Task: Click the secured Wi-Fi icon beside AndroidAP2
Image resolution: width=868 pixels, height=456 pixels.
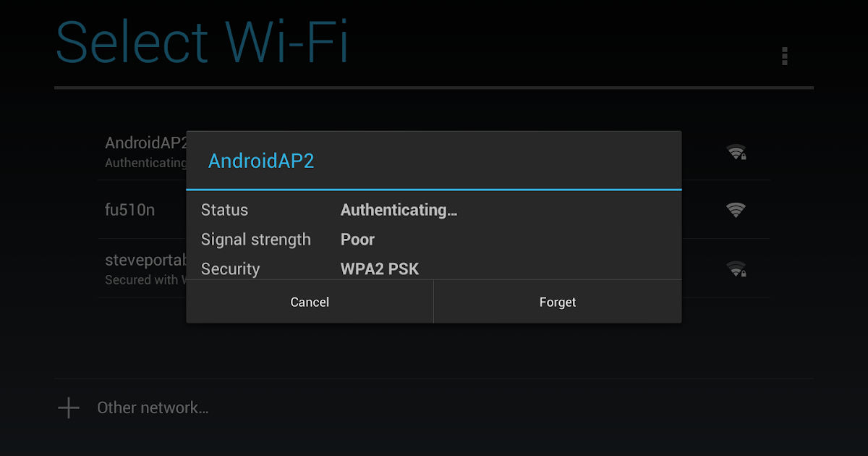Action: pyautogui.click(x=737, y=153)
